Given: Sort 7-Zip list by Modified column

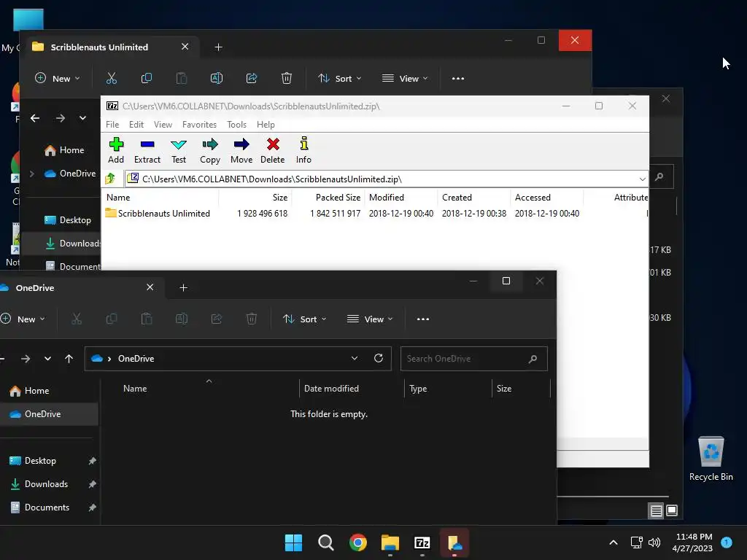Looking at the screenshot, I should coord(387,197).
